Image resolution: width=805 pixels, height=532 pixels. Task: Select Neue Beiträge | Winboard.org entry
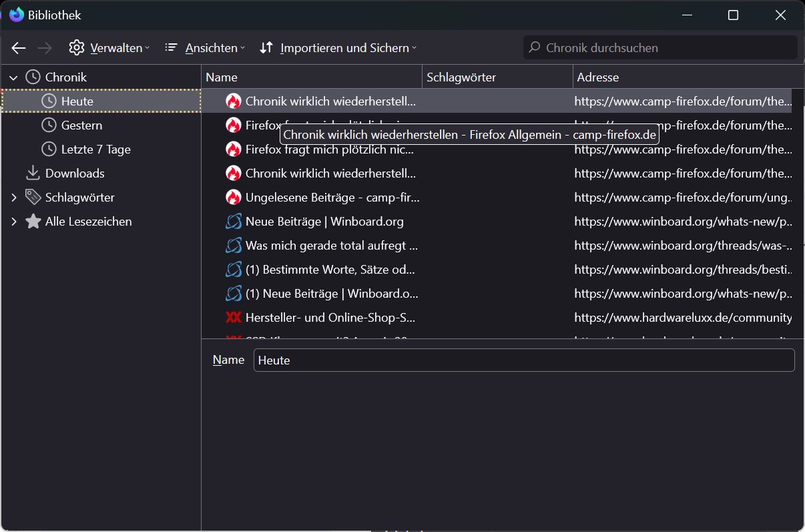[x=324, y=222]
